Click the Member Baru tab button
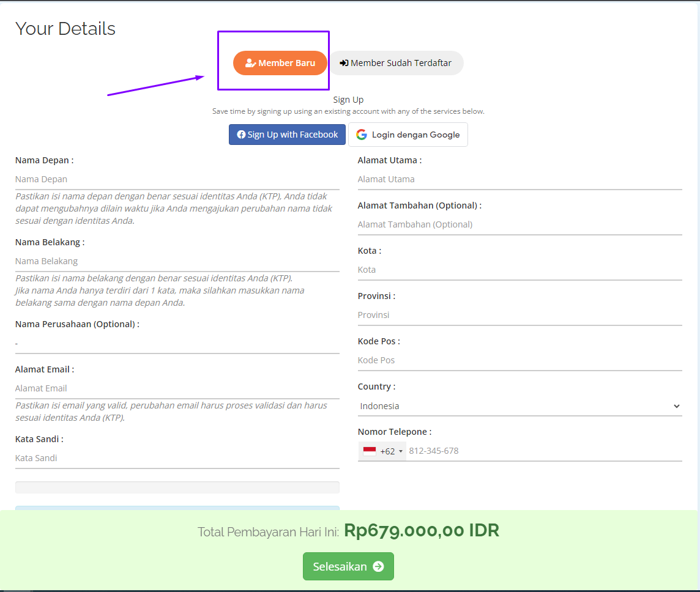The height and width of the screenshot is (592, 700). (280, 63)
